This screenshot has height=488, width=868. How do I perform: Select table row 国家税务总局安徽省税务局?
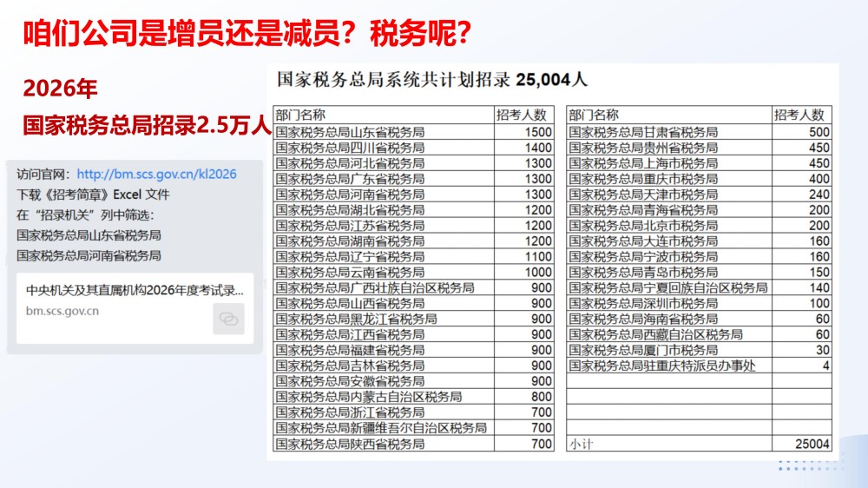click(x=413, y=380)
